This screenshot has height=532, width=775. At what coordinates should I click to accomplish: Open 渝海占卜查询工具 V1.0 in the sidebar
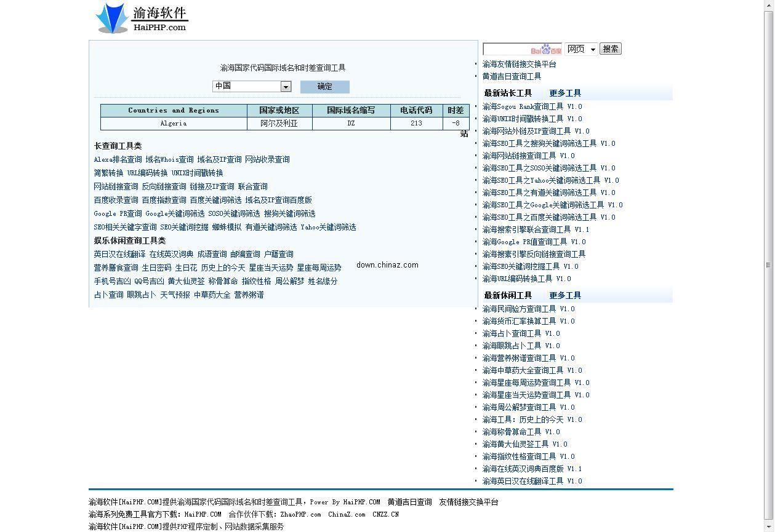521,333
